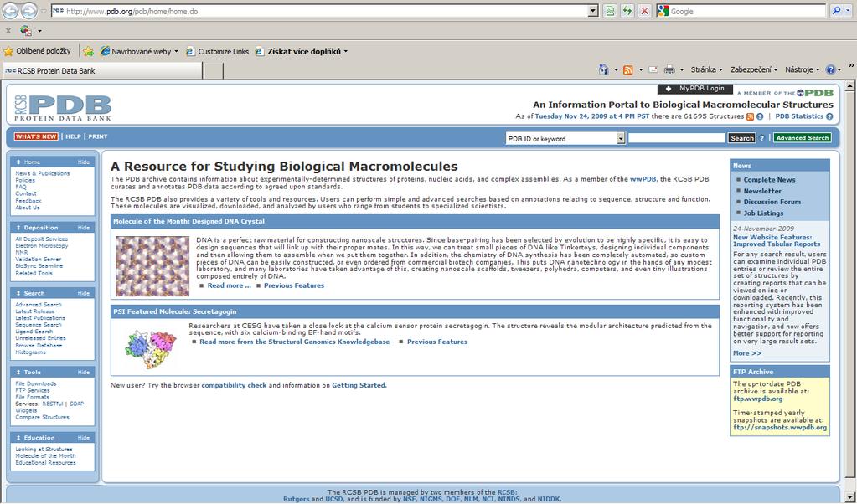This screenshot has width=857, height=504.
Task: Click the orange RSS icon after 61695 Structures
Action: tap(751, 116)
